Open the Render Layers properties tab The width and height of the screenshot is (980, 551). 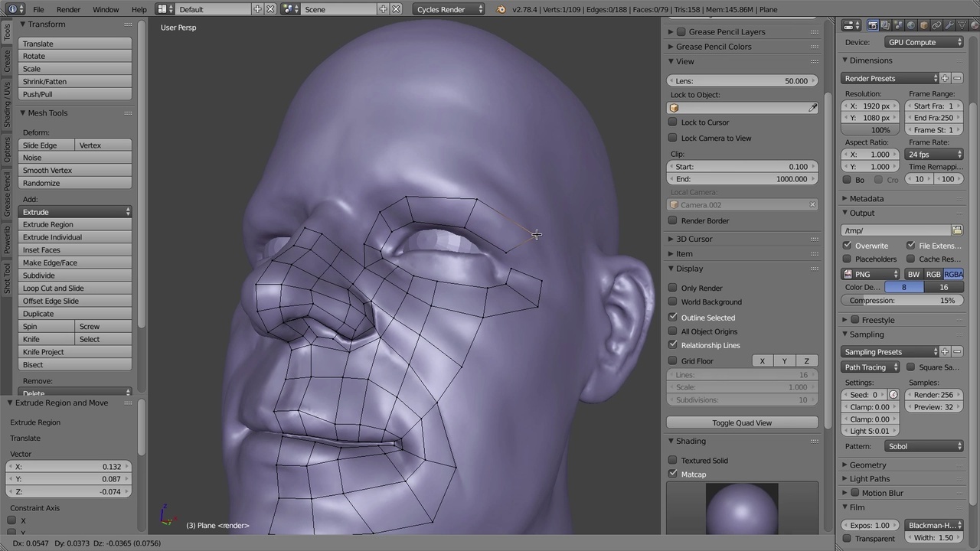[x=885, y=24]
